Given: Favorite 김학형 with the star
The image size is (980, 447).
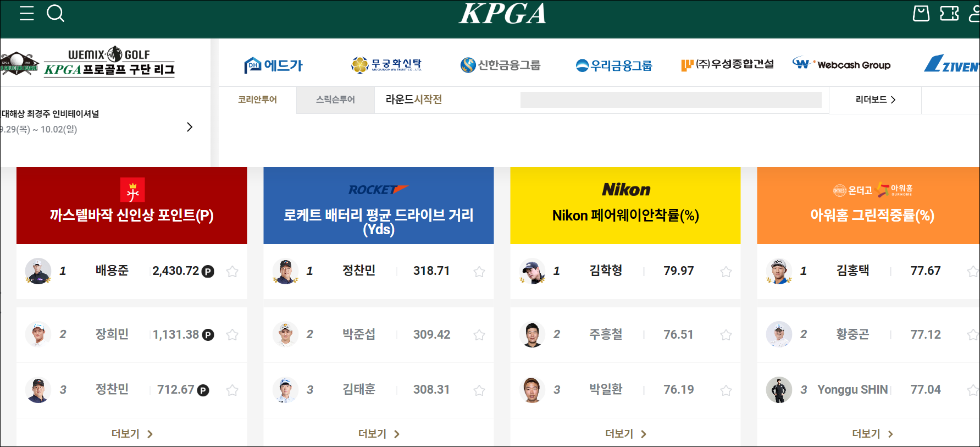Looking at the screenshot, I should [726, 271].
